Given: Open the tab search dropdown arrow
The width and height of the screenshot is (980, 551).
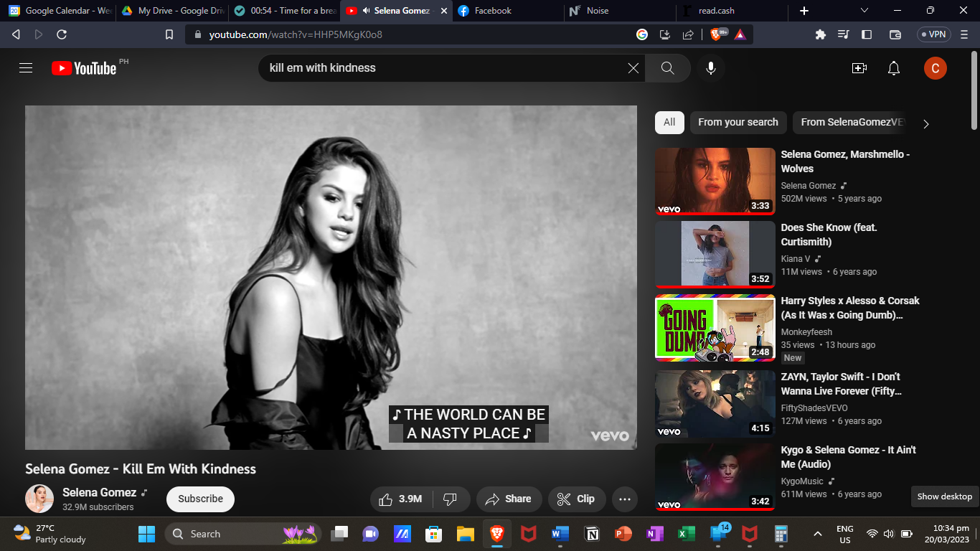Looking at the screenshot, I should pyautogui.click(x=864, y=10).
